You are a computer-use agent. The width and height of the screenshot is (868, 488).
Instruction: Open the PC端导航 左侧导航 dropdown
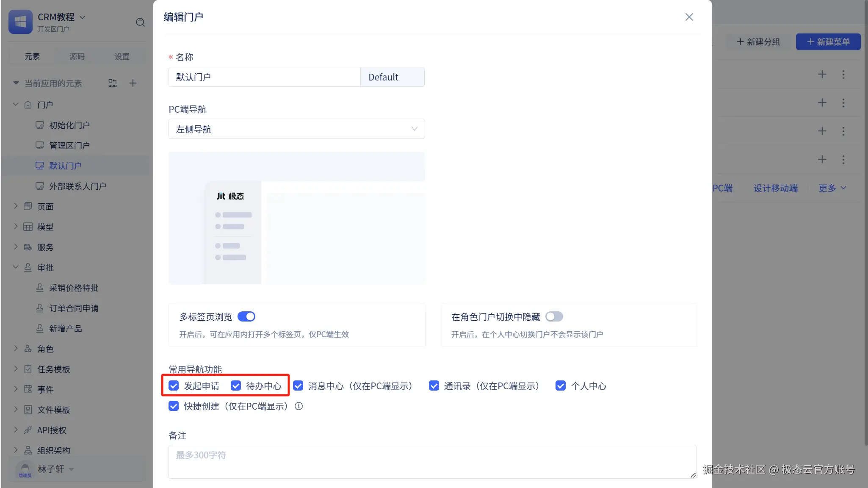coord(296,129)
